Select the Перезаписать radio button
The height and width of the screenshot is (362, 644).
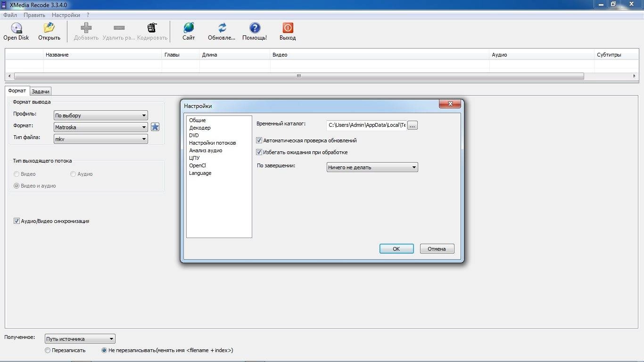48,350
